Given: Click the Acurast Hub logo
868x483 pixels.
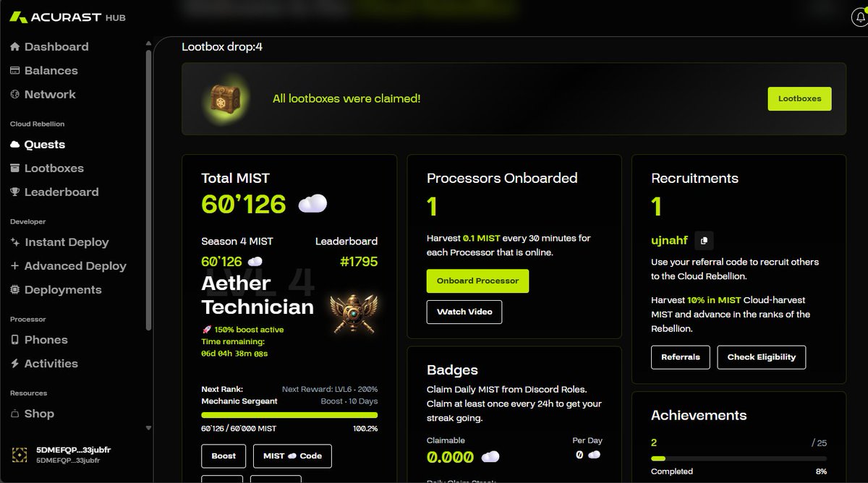Looking at the screenshot, I should (68, 17).
